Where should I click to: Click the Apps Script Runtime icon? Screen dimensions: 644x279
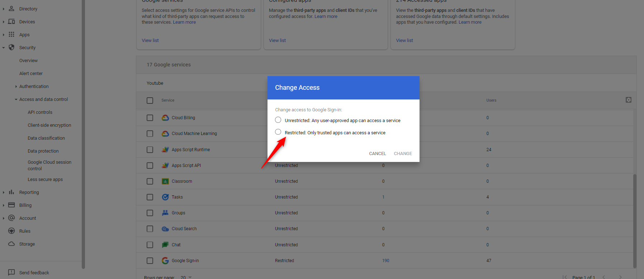165,149
